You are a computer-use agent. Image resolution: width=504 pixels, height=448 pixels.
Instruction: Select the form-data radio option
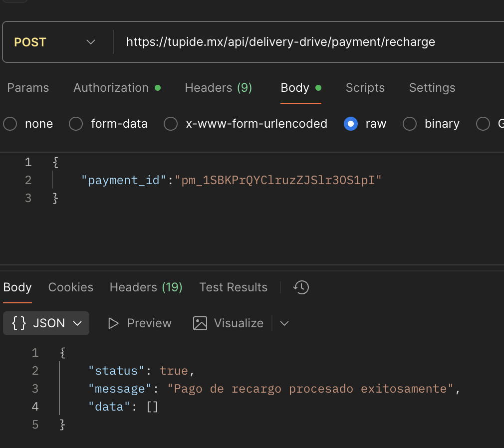[76, 124]
